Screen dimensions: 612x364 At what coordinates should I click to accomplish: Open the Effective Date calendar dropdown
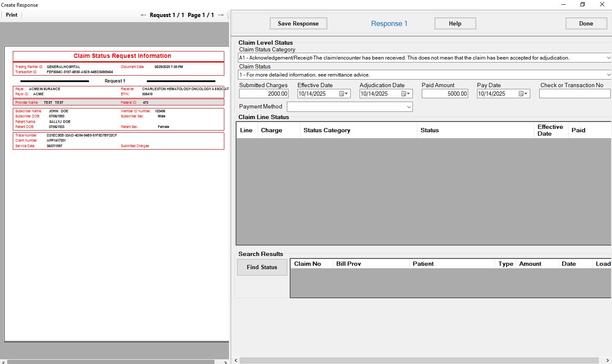[344, 94]
